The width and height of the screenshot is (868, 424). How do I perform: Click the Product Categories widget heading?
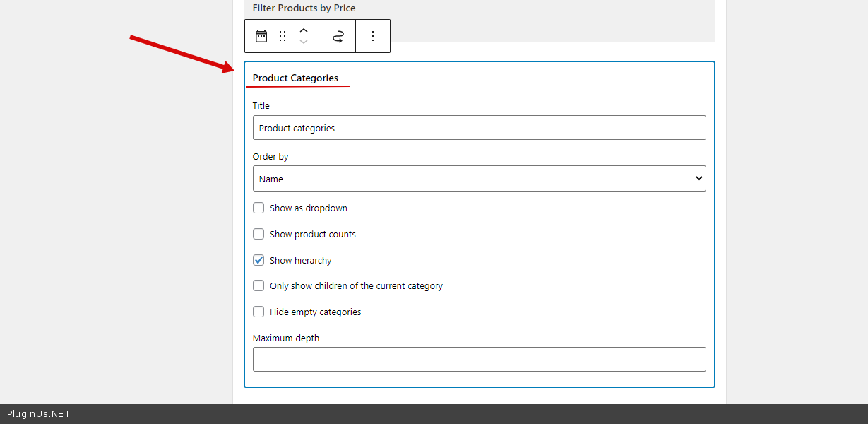[295, 78]
